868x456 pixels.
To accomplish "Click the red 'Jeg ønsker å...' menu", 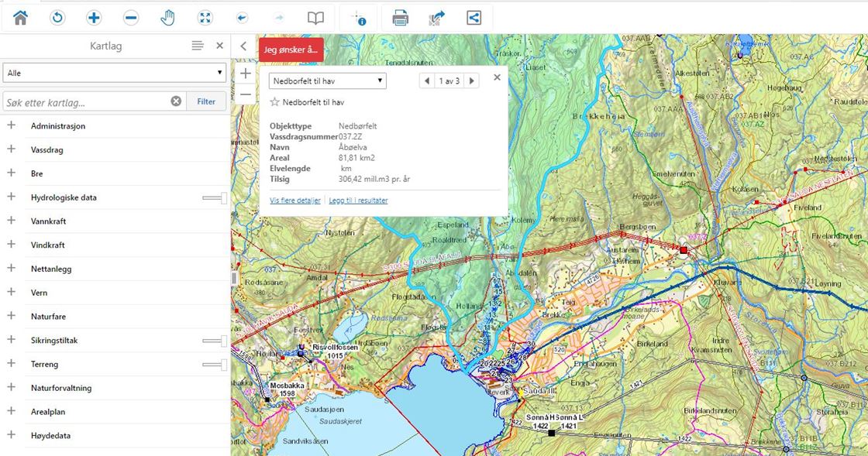I will [x=291, y=50].
